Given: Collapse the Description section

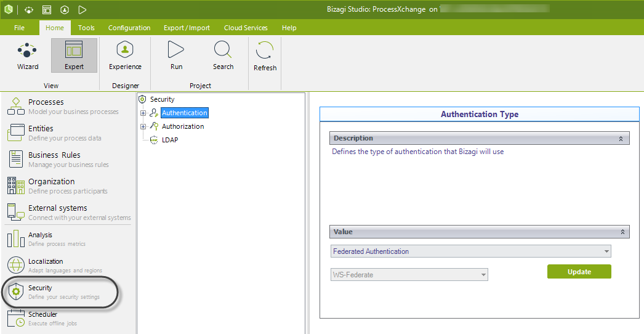Looking at the screenshot, I should (x=621, y=139).
